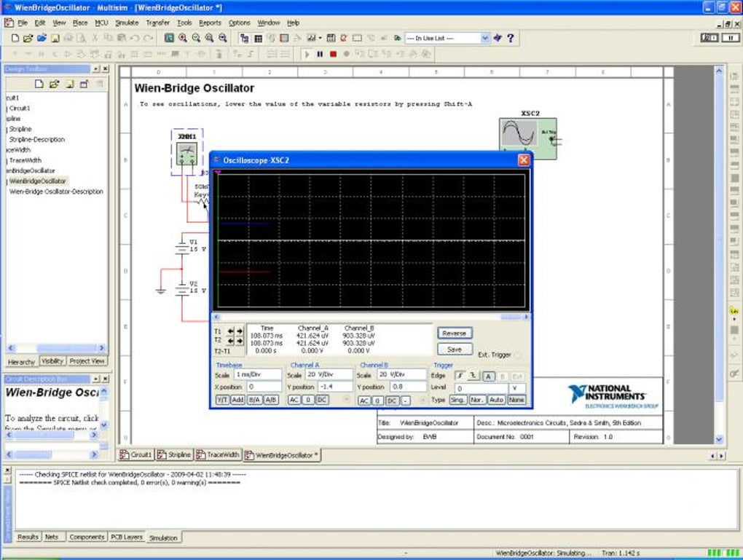The width and height of the screenshot is (743, 560).
Task: Click the Save button in oscilloscope
Action: 454,349
